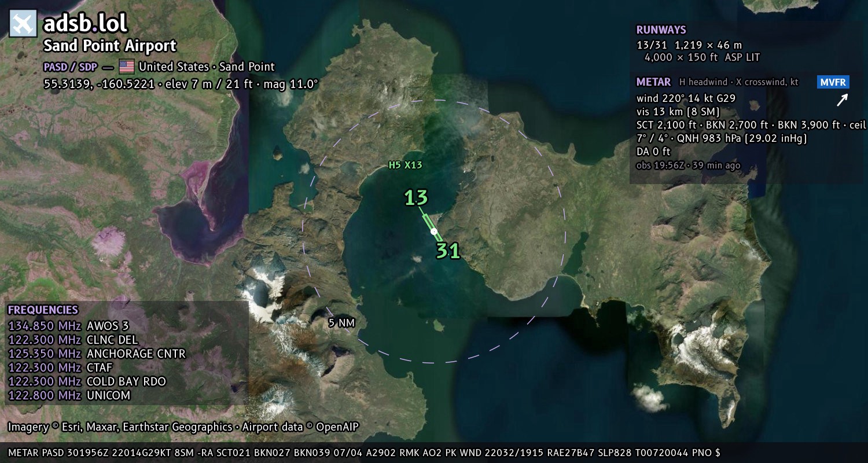
Task: Click the adsb.lol site title
Action: (x=85, y=23)
